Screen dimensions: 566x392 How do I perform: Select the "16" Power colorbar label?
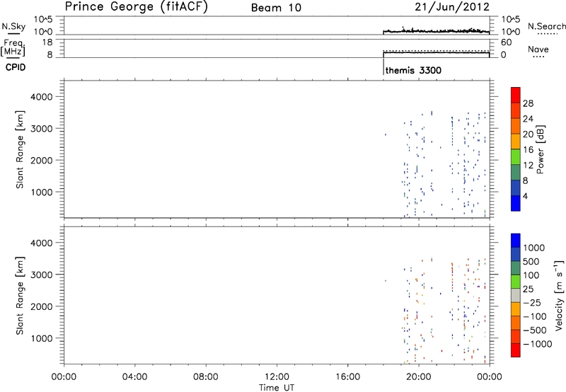point(528,150)
